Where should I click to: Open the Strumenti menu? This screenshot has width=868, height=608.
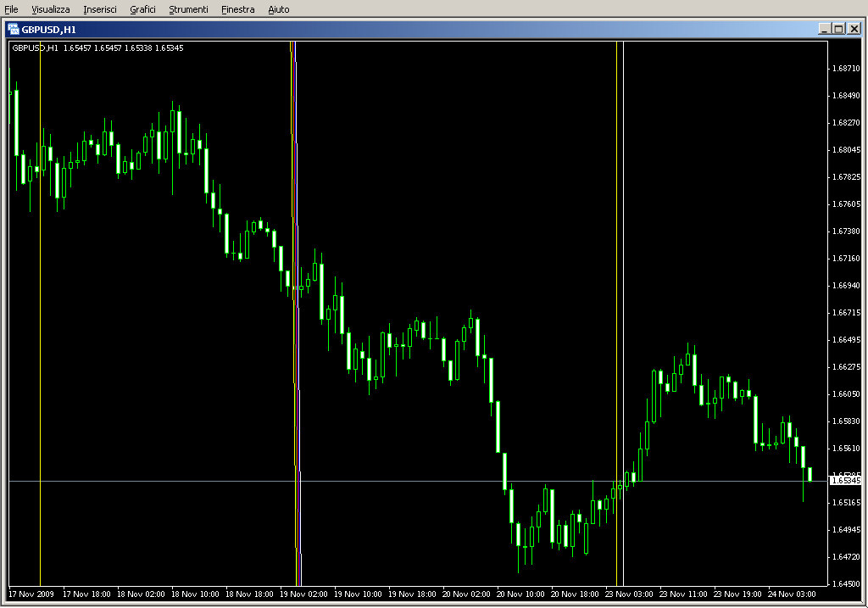coord(188,9)
